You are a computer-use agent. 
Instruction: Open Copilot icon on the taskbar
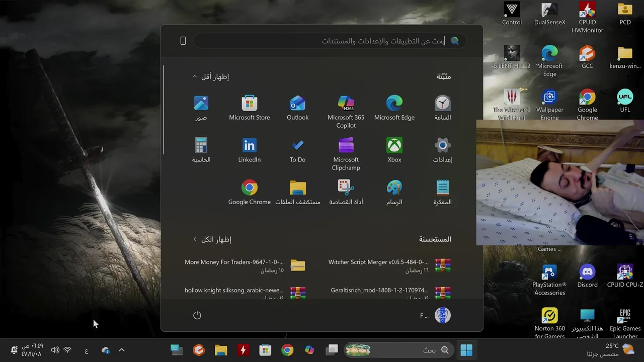point(309,350)
